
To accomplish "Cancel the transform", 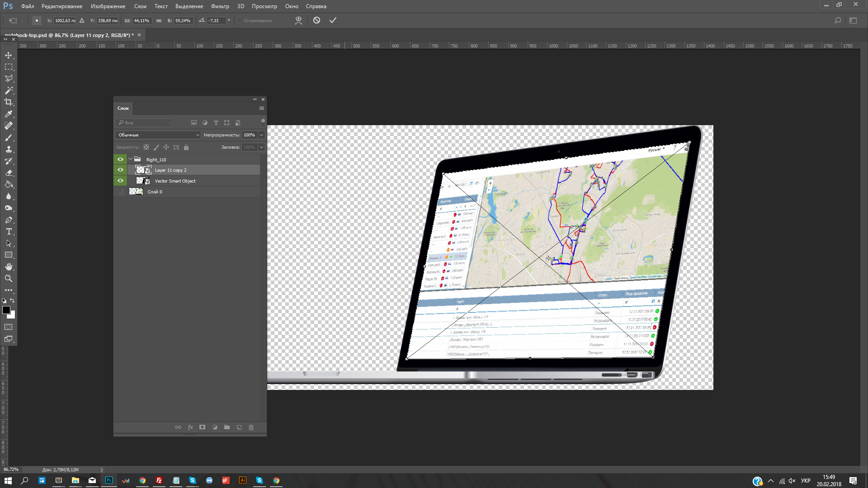I will (316, 20).
